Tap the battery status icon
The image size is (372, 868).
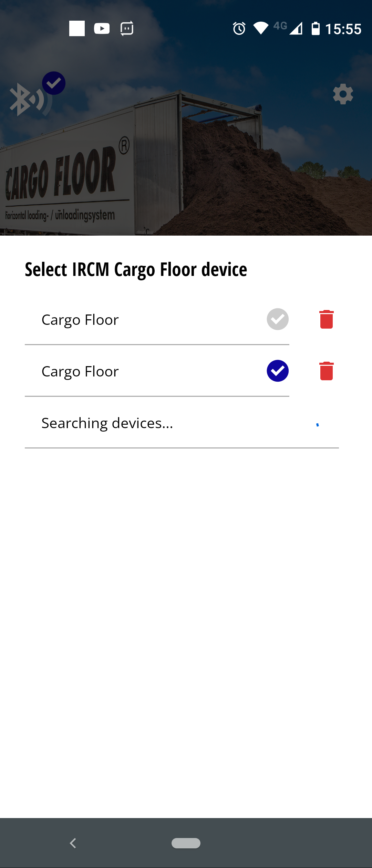(316, 29)
